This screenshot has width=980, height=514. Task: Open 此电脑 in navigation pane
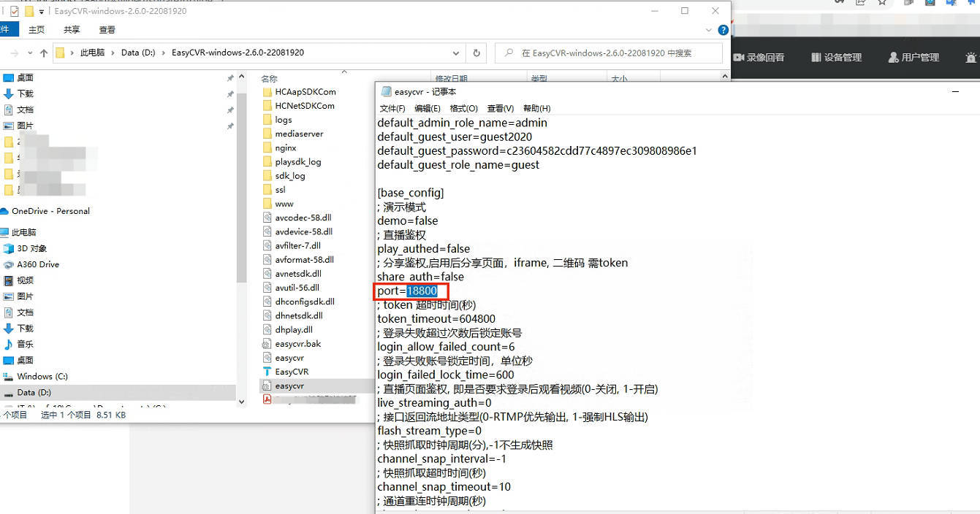(x=23, y=232)
